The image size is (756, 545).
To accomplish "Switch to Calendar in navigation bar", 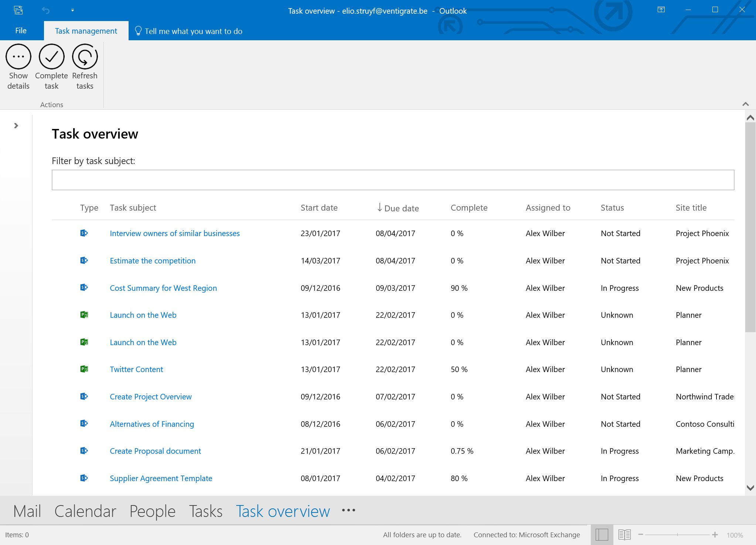I will (x=85, y=511).
